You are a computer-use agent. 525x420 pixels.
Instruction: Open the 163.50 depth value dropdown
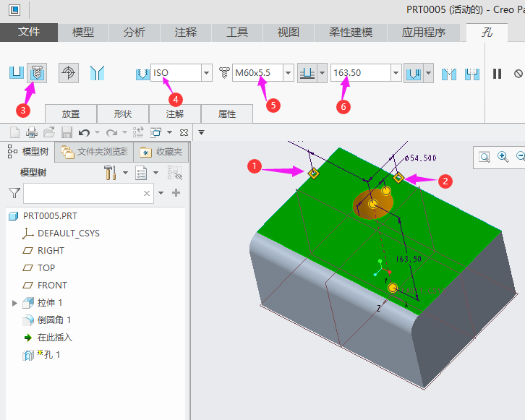coord(396,72)
